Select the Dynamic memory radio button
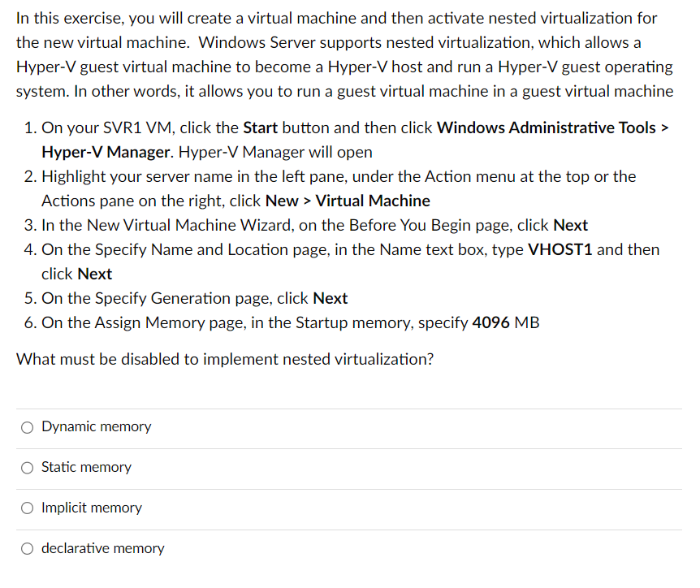700x588 pixels. coord(27,426)
